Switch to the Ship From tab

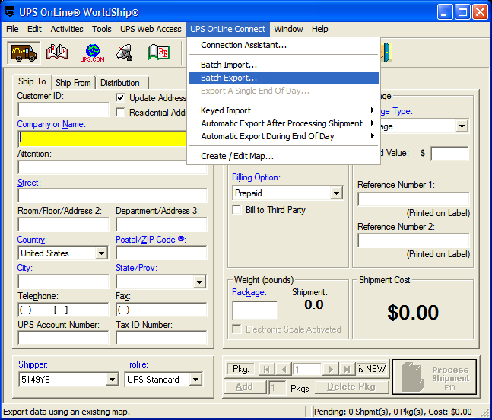[73, 82]
